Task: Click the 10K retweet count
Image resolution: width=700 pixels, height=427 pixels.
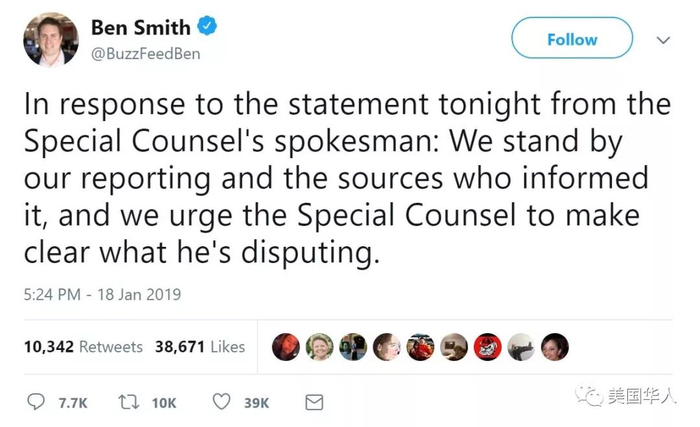Action: 164,403
